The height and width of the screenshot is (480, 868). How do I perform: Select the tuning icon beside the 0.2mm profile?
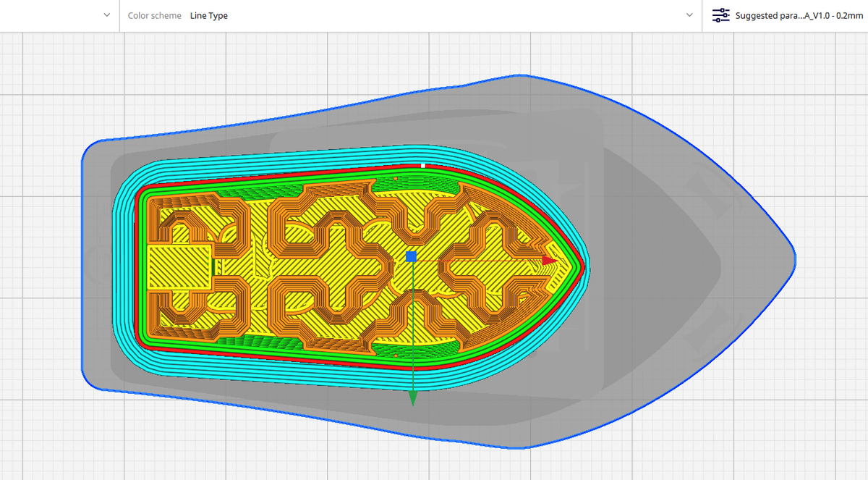click(720, 14)
